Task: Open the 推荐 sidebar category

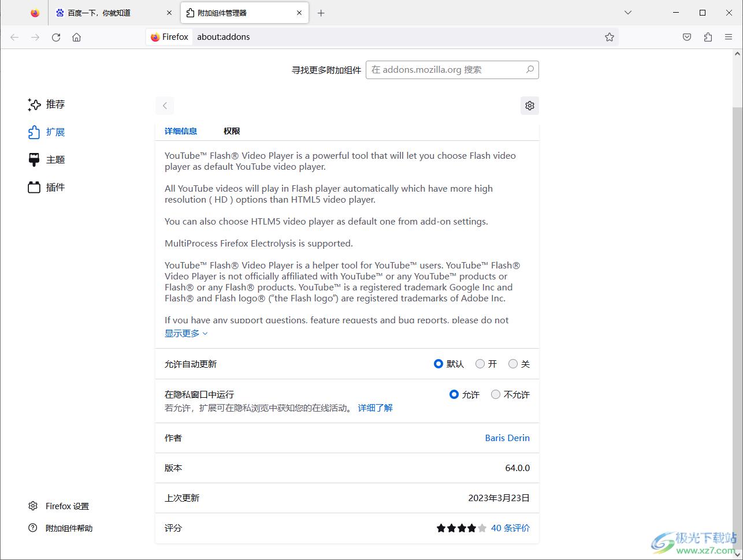Action: (47, 104)
